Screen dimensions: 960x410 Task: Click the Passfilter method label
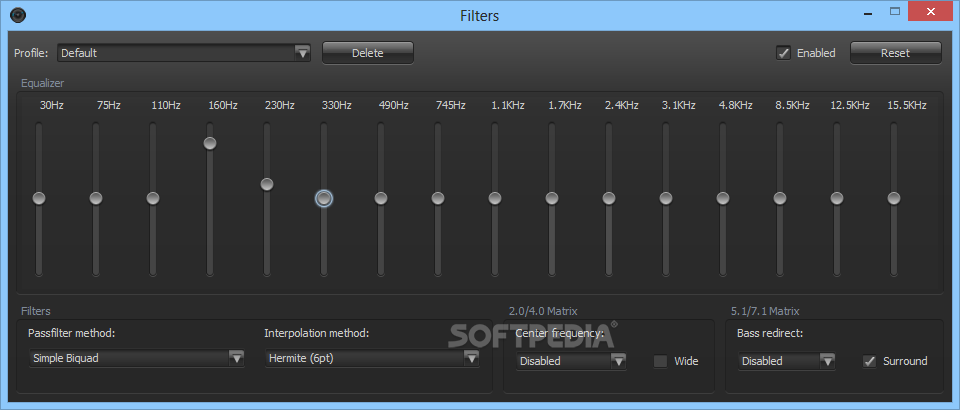coord(72,334)
